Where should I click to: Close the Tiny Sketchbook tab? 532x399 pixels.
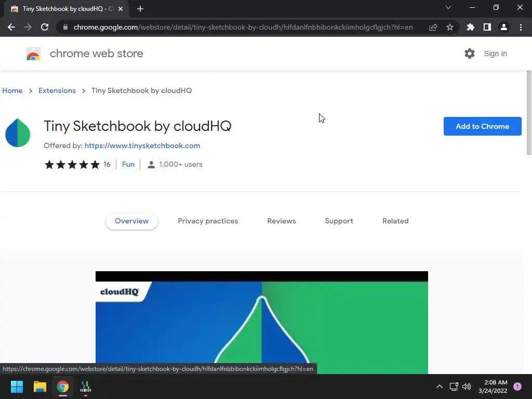[121, 9]
